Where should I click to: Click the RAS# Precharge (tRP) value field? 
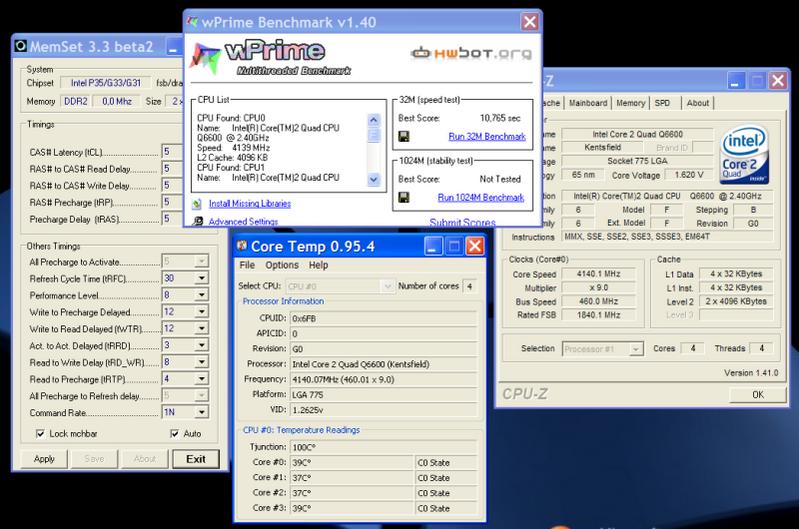click(172, 202)
